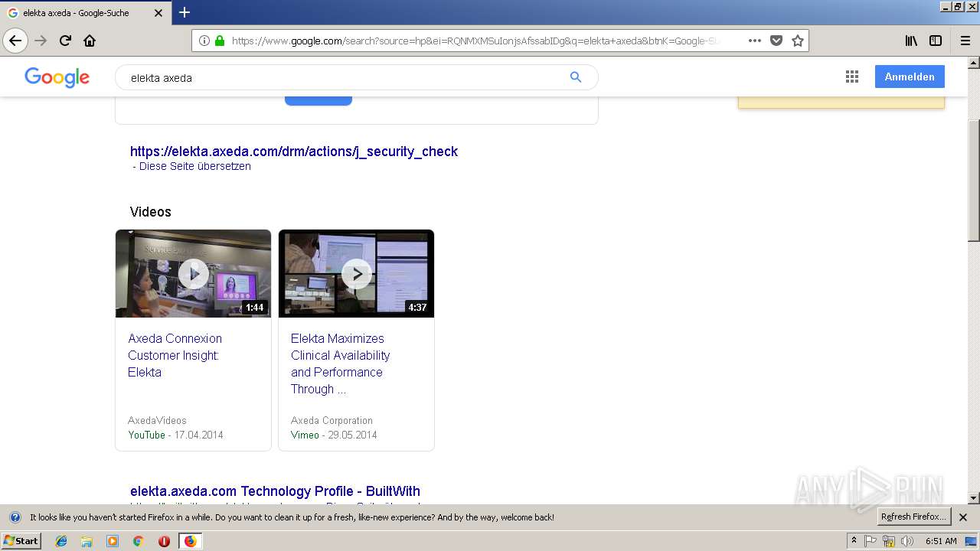980x551 pixels.
Task: Click the volume speaker tray icon
Action: tap(907, 541)
